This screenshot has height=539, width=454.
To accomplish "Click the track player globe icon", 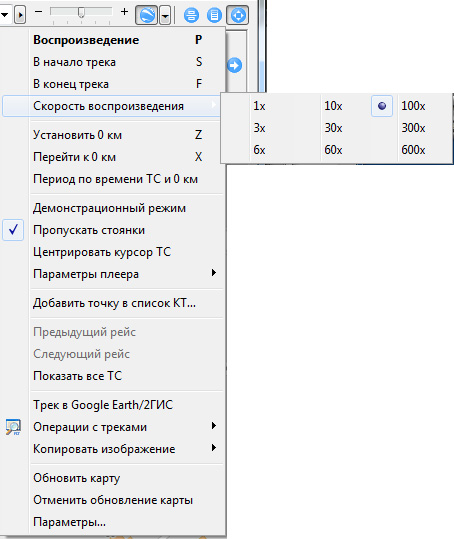I will tap(147, 15).
